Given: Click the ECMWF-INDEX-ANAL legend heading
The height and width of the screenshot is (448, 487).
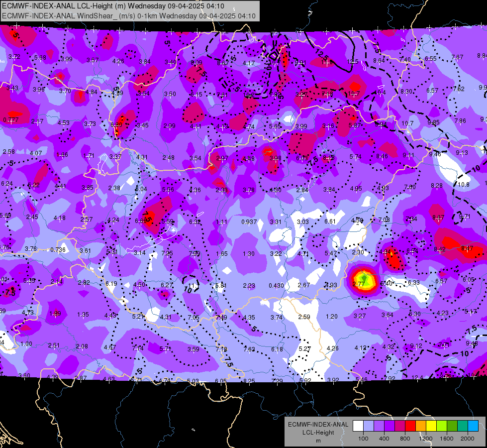Looking at the screenshot, I should 318,425.
